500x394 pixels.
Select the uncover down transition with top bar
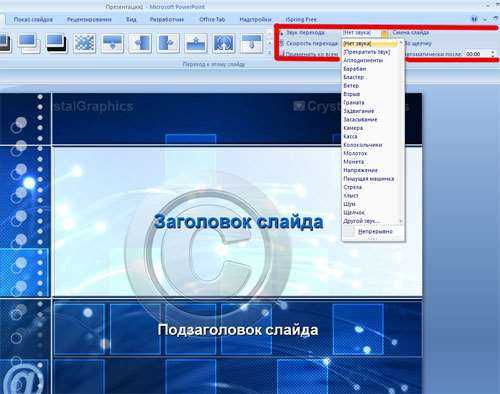pyautogui.click(x=251, y=44)
